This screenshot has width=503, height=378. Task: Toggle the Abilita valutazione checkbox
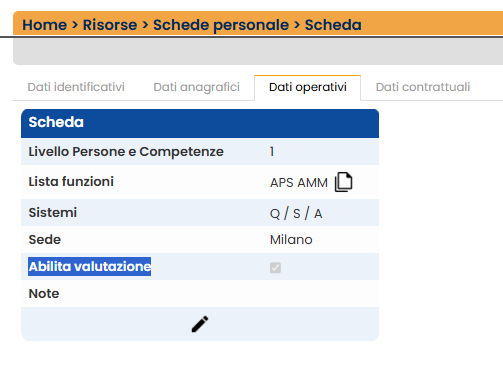(x=275, y=267)
